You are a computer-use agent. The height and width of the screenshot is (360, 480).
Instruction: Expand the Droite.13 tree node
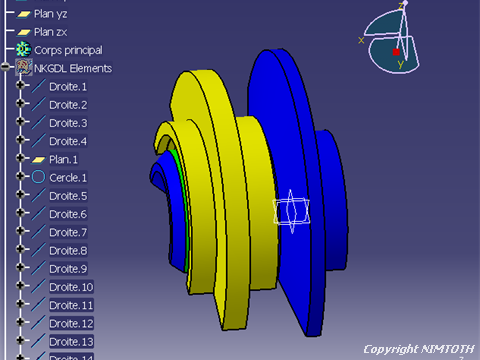pos(20,340)
